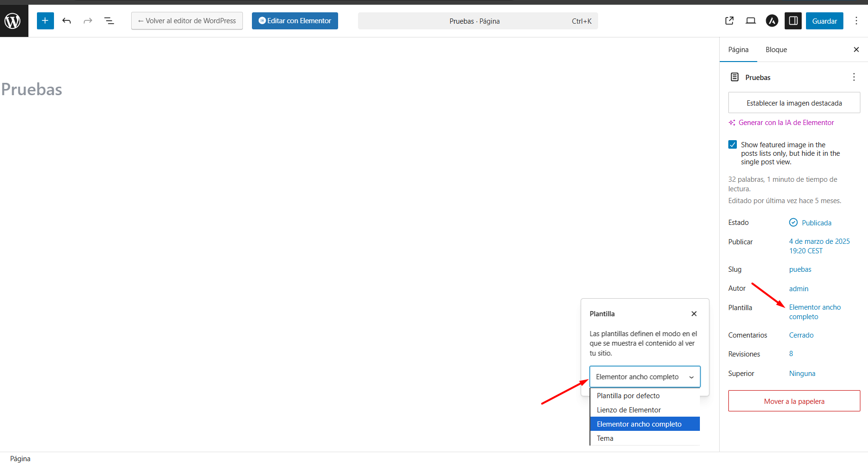Viewport: 868px width, 464px height.
Task: Undo the last change
Action: pyautogui.click(x=67, y=21)
